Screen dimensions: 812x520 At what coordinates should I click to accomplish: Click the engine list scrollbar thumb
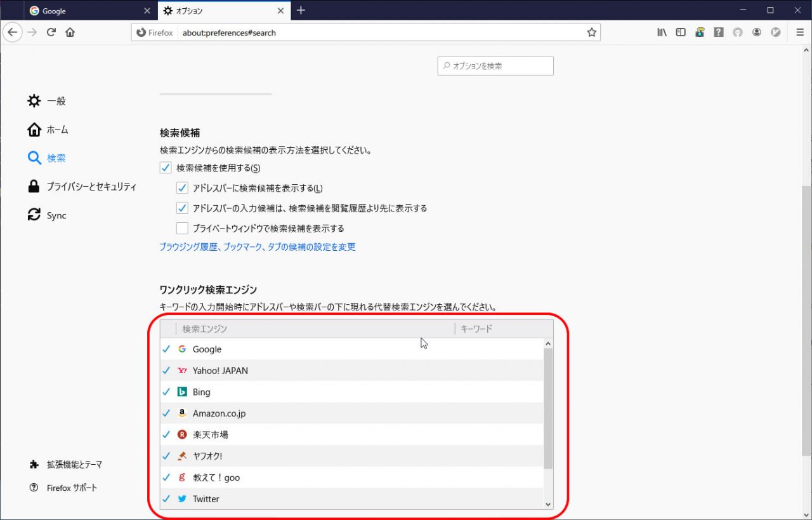548,408
